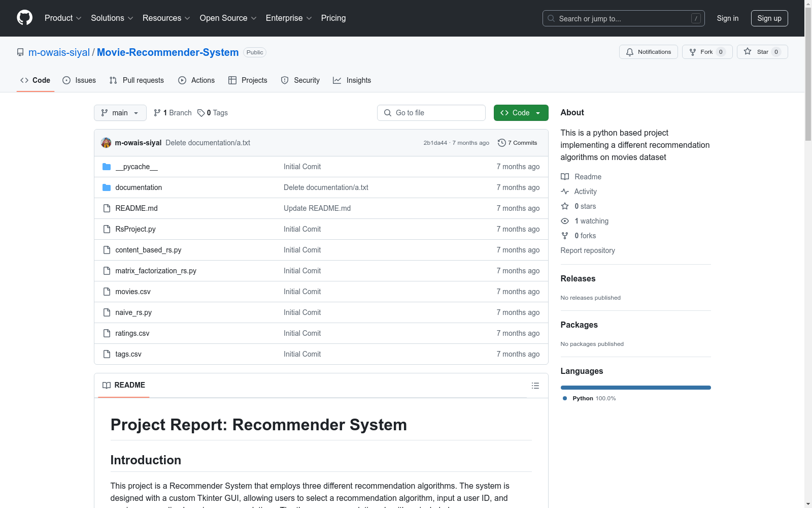Click the ratings.csv file icon
The width and height of the screenshot is (812, 508).
tap(107, 333)
